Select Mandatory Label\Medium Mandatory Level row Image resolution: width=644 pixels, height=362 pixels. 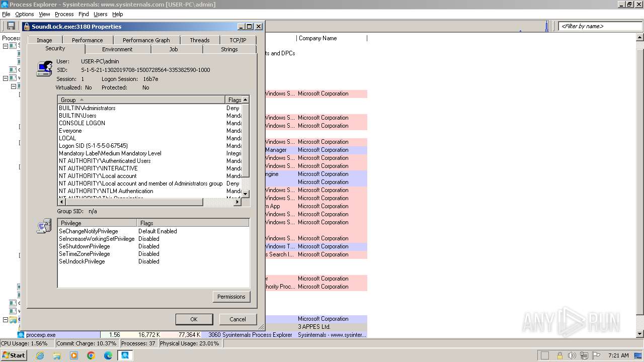149,153
